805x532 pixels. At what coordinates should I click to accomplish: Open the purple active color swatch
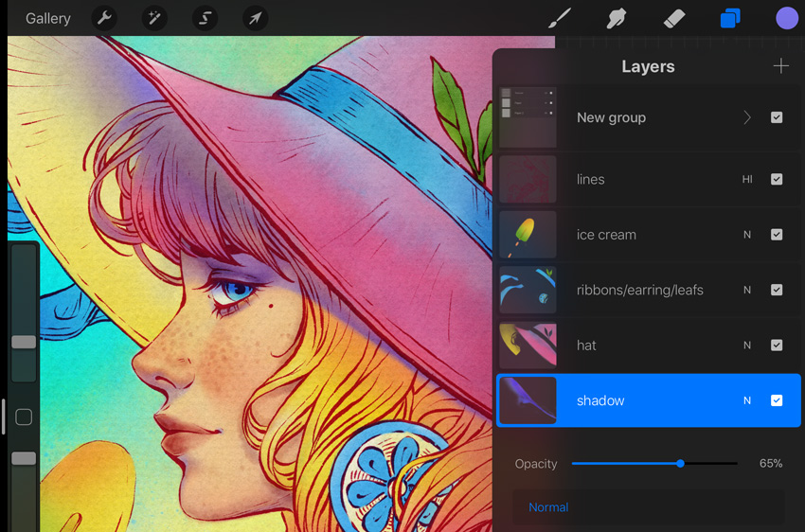(786, 19)
